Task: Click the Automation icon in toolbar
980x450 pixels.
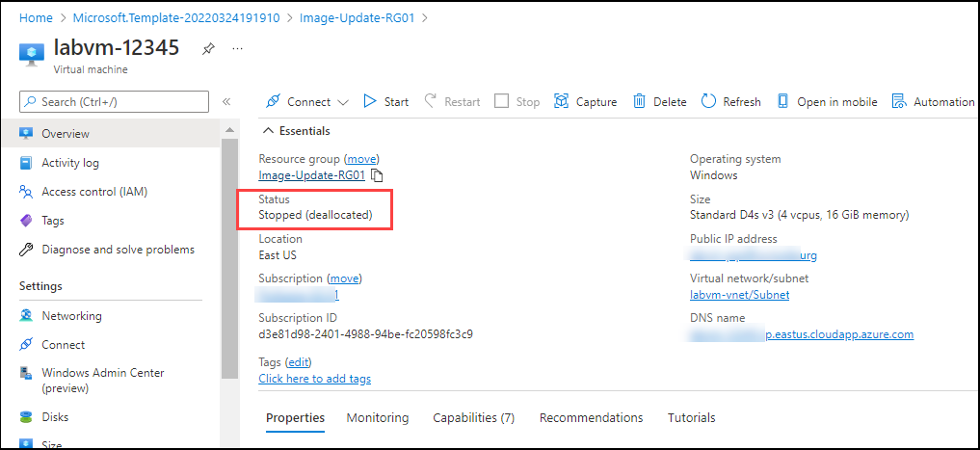Action: (x=899, y=101)
